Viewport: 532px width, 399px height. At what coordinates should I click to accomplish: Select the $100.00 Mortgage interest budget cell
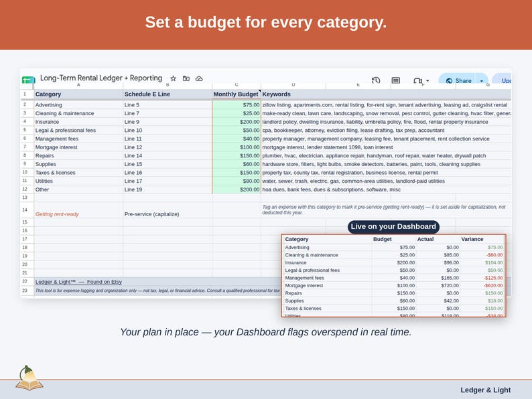click(237, 147)
